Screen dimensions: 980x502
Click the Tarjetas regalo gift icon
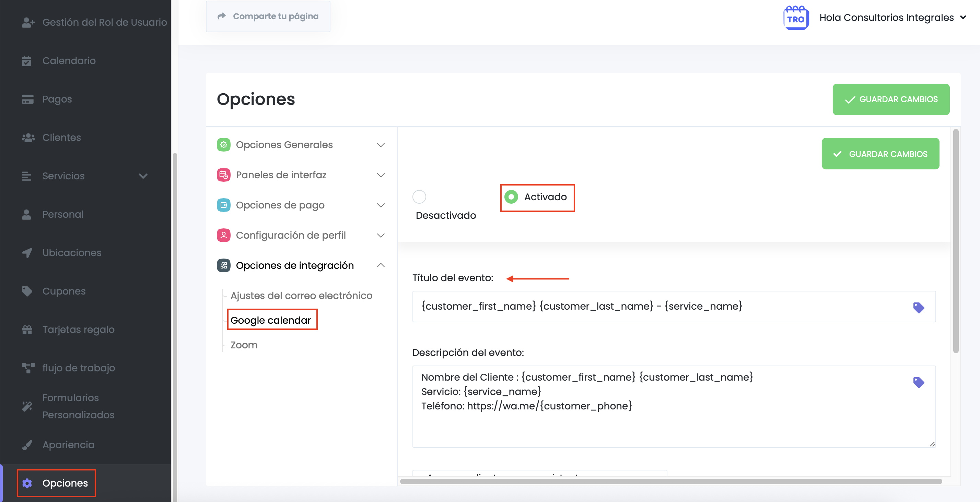[27, 330]
